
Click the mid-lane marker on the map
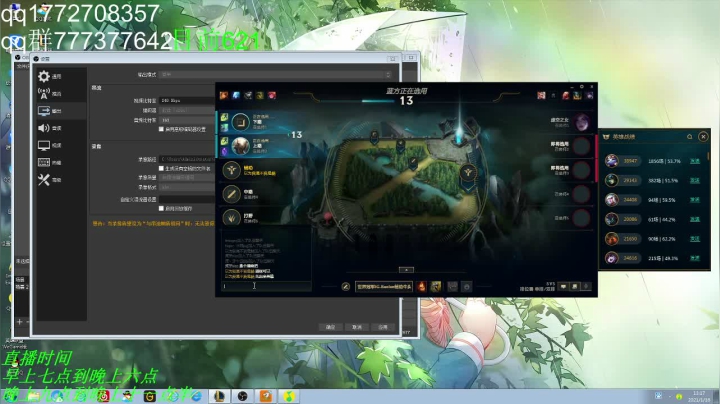[413, 162]
